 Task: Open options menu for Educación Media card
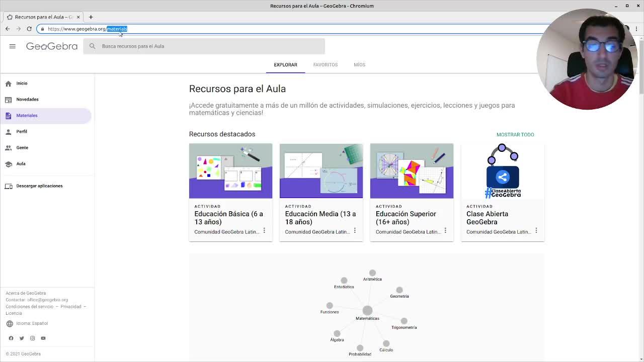tap(355, 231)
